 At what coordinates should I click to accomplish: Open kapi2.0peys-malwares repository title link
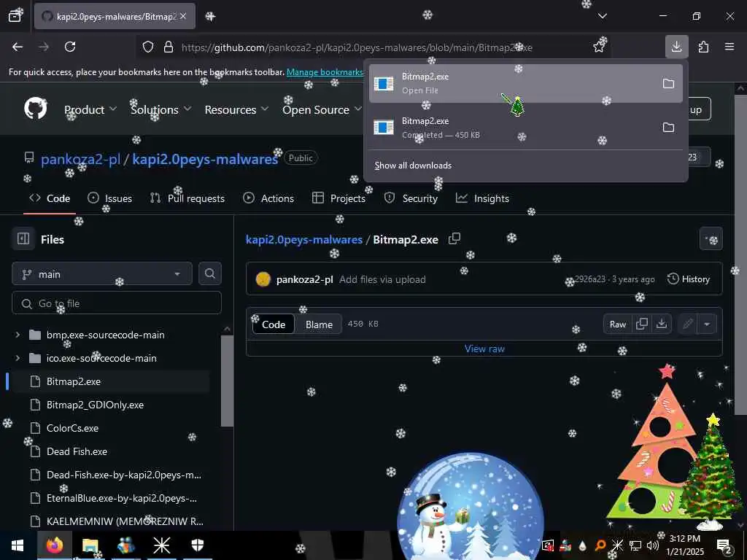click(x=205, y=159)
